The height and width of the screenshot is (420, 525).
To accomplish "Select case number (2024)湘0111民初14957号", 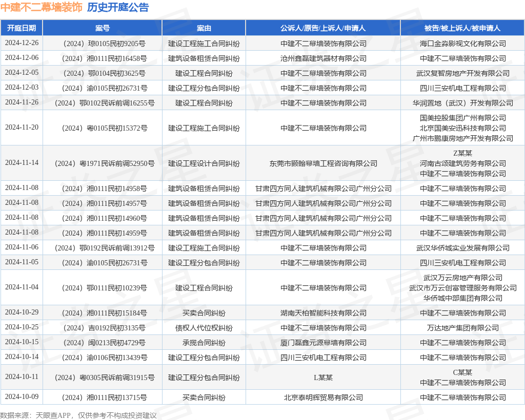I will click(x=105, y=203).
